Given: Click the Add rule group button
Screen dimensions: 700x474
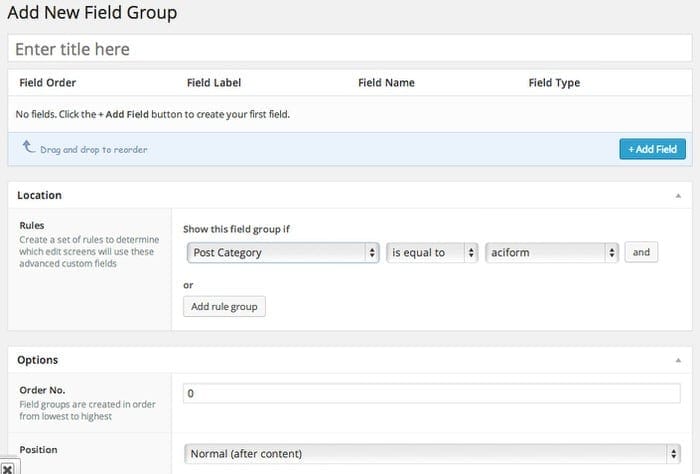Looking at the screenshot, I should (224, 307).
